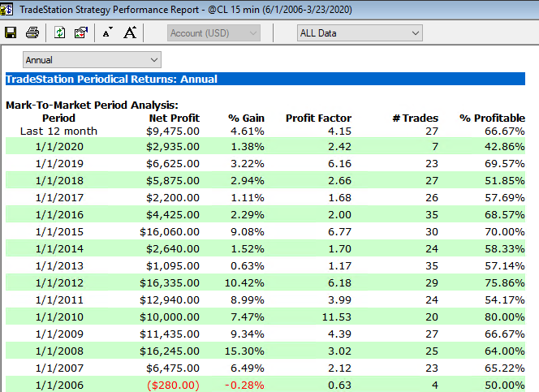Screen dimensions: 539x392
Task: Click the $10,000.00 net profit value
Action: coord(170,317)
